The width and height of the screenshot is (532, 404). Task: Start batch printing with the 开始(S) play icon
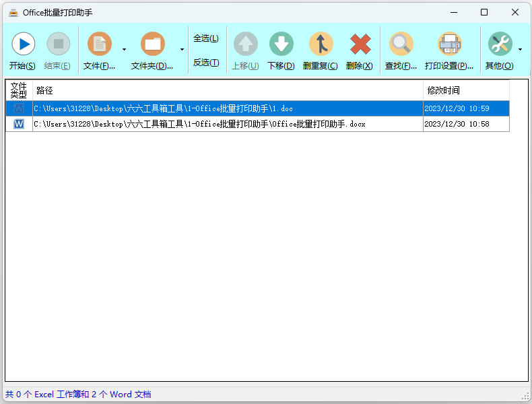[23, 44]
